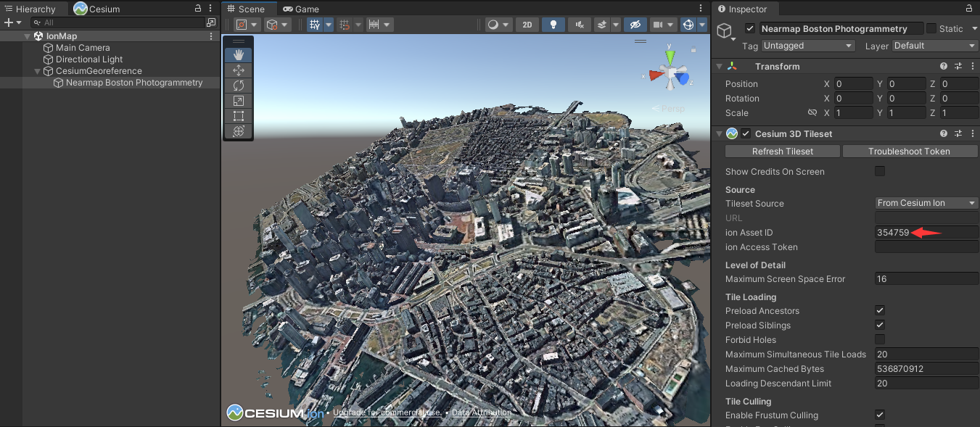Click the Refresh Tileset button
Viewport: 980px width, 427px height.
point(782,151)
